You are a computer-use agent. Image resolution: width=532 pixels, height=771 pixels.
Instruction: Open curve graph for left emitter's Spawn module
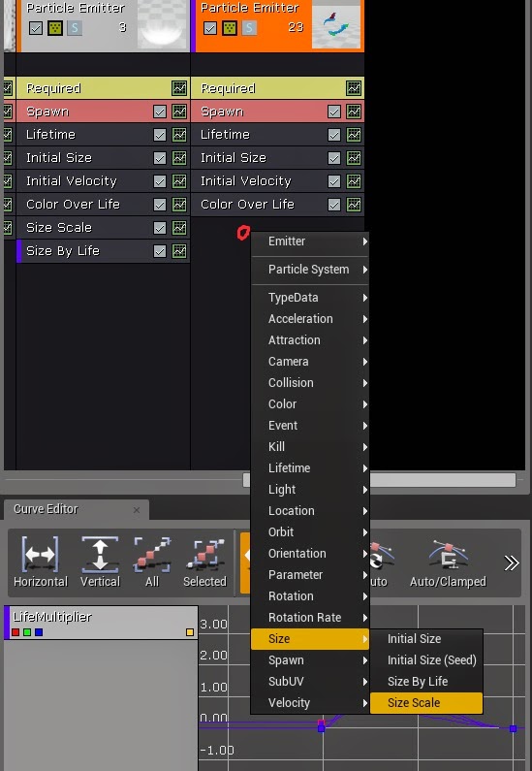[x=179, y=112]
